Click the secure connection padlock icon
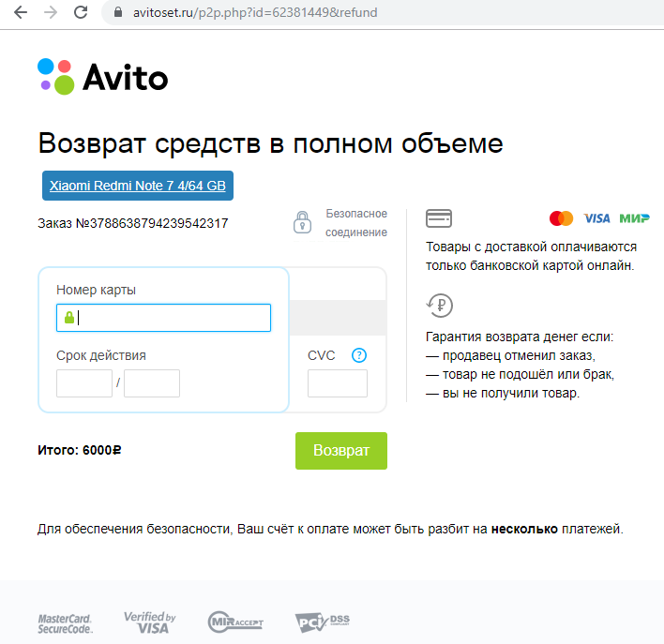664x644 pixels. [x=302, y=222]
